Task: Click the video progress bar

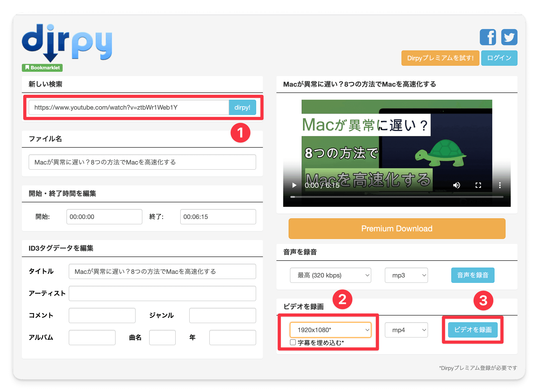Action: click(x=397, y=197)
